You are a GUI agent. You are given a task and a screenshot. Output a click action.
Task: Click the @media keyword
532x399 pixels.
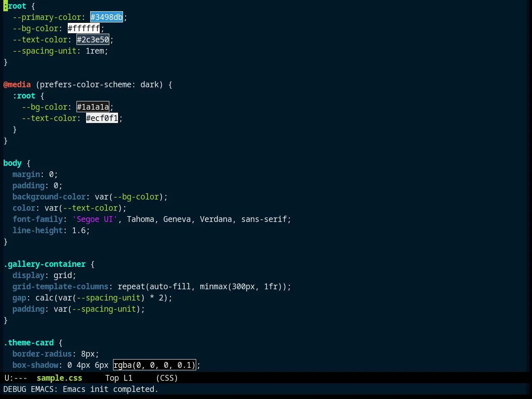point(17,84)
